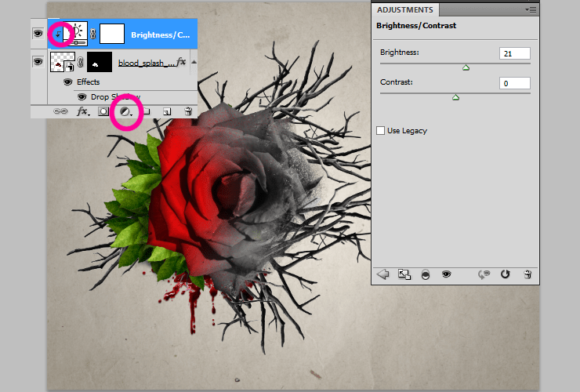This screenshot has height=392, width=580.
Task: Click the Contrast value field
Action: pos(514,83)
